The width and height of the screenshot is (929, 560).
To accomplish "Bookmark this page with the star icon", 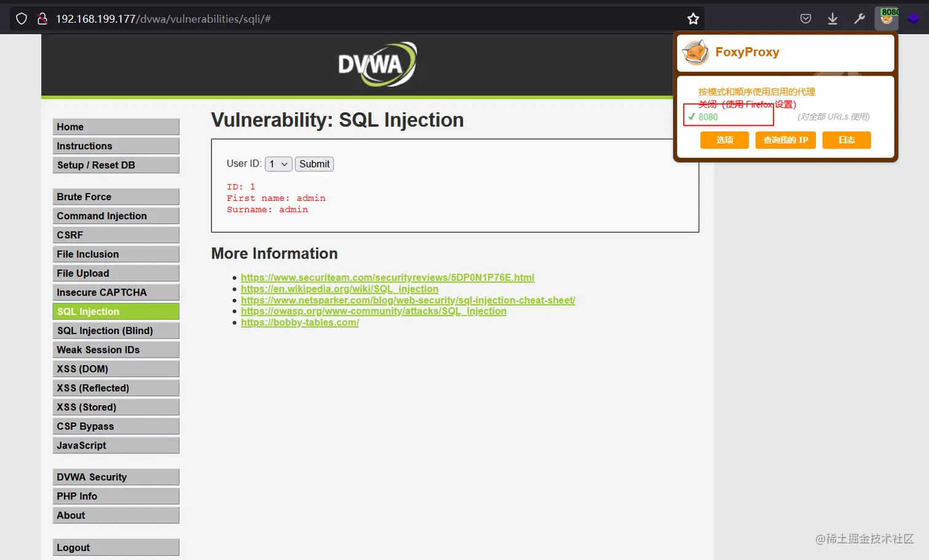I will coord(693,19).
